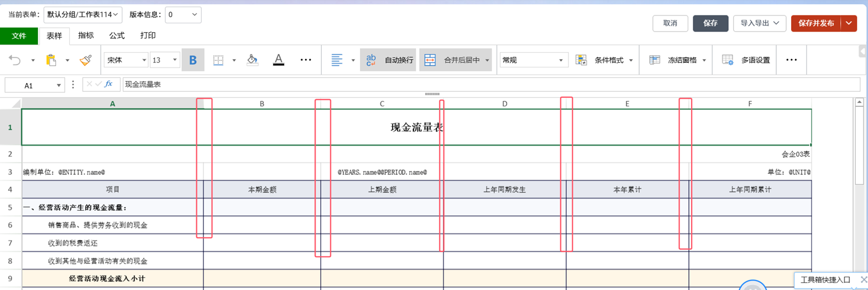The image size is (868, 290).
Task: Click the 保存 button
Action: coord(710,23)
